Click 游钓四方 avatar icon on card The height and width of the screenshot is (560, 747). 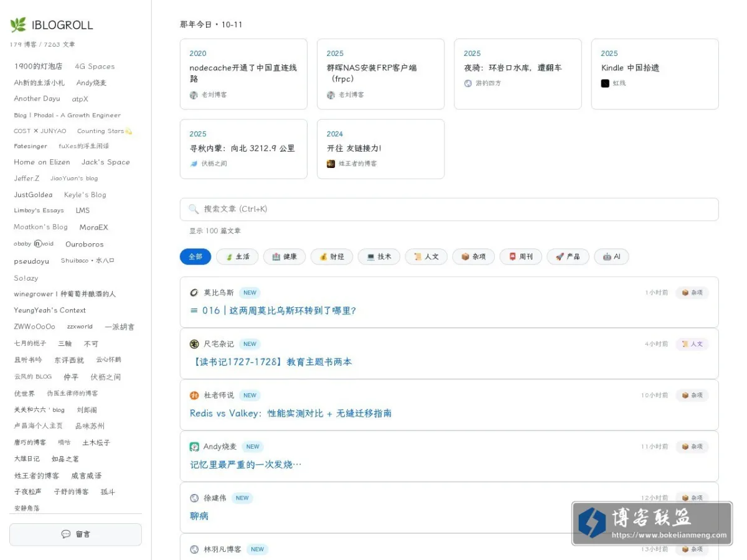[468, 83]
